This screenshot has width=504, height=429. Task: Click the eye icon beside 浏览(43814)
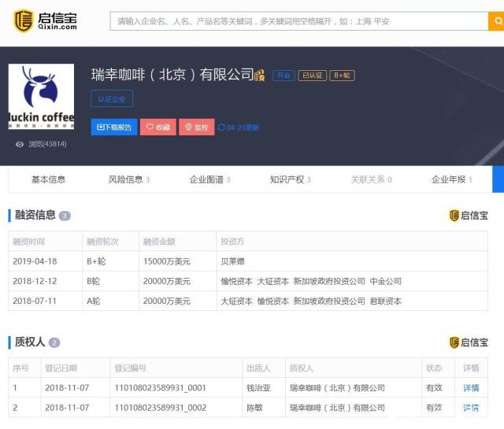tap(20, 144)
